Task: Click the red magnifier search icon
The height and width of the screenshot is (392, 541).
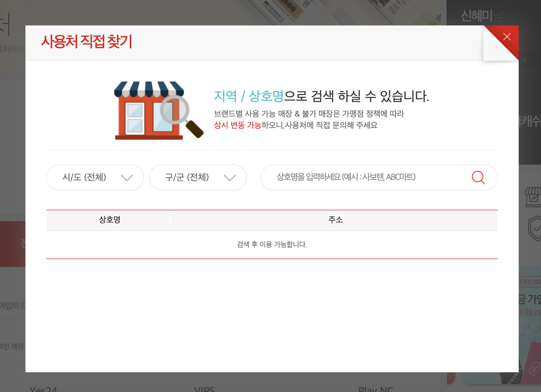Action: [478, 178]
